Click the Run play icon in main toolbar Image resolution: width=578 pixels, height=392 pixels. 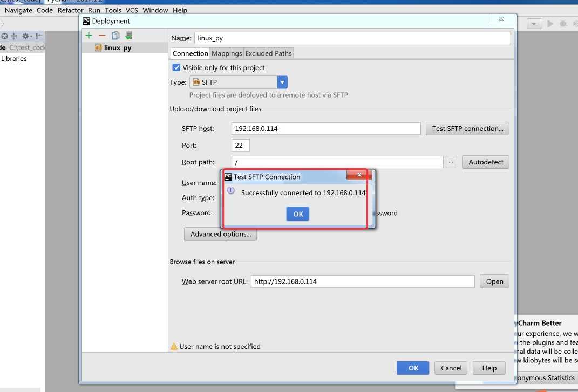tap(550, 24)
